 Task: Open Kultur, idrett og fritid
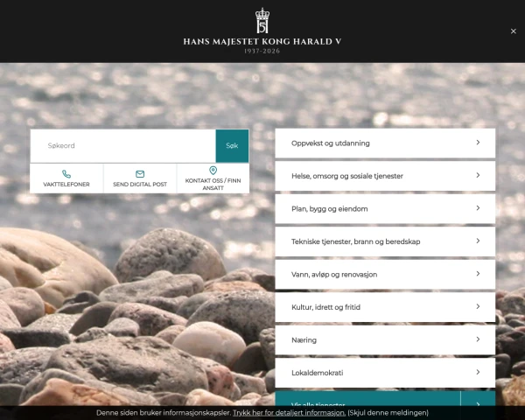(x=385, y=307)
